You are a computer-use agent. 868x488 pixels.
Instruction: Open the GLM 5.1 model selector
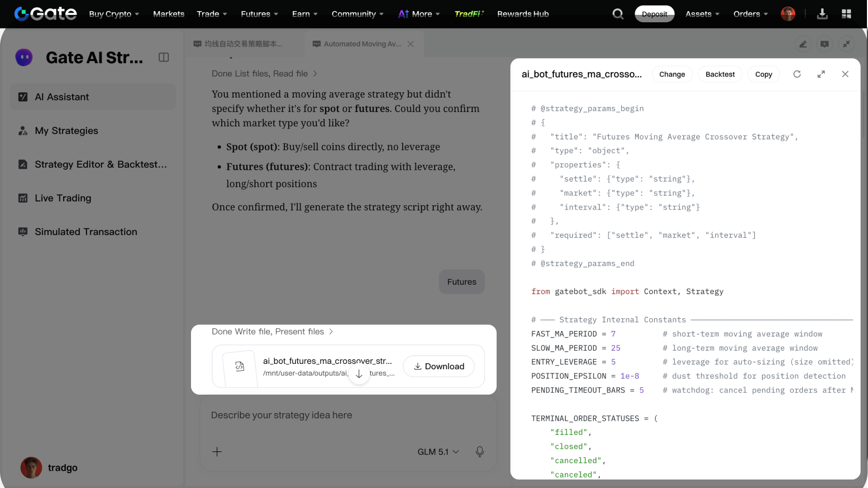(x=438, y=452)
